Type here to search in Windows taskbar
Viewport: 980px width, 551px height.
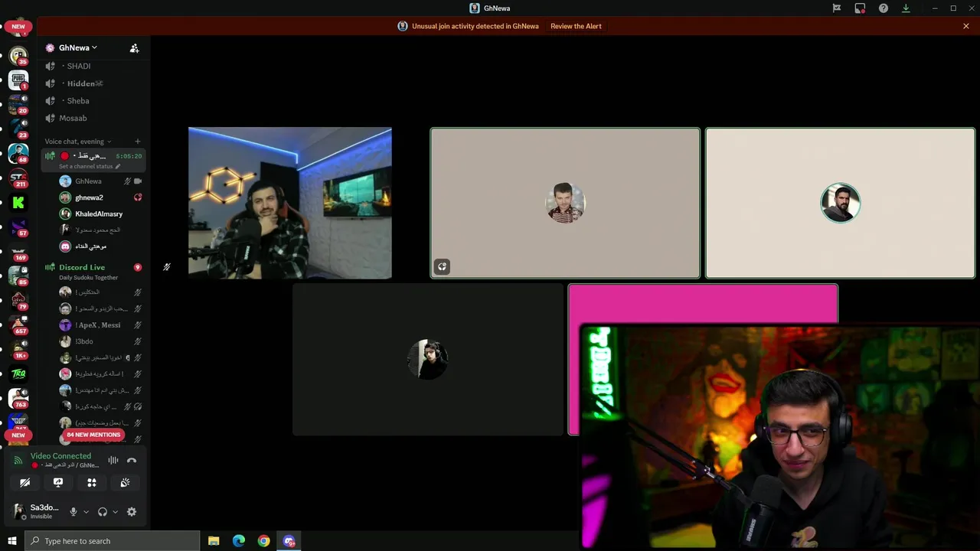(x=113, y=541)
